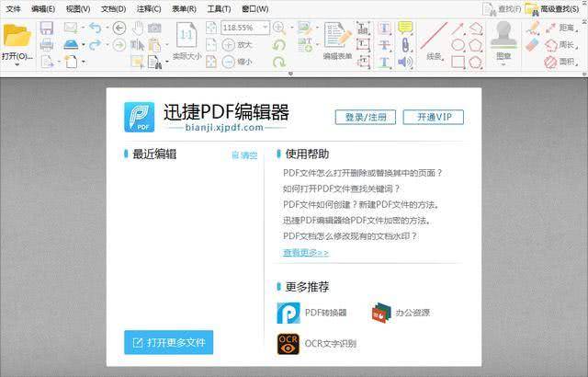Select the Sticky Note comment tool
The height and width of the screenshot is (377, 588).
pyautogui.click(x=405, y=28)
